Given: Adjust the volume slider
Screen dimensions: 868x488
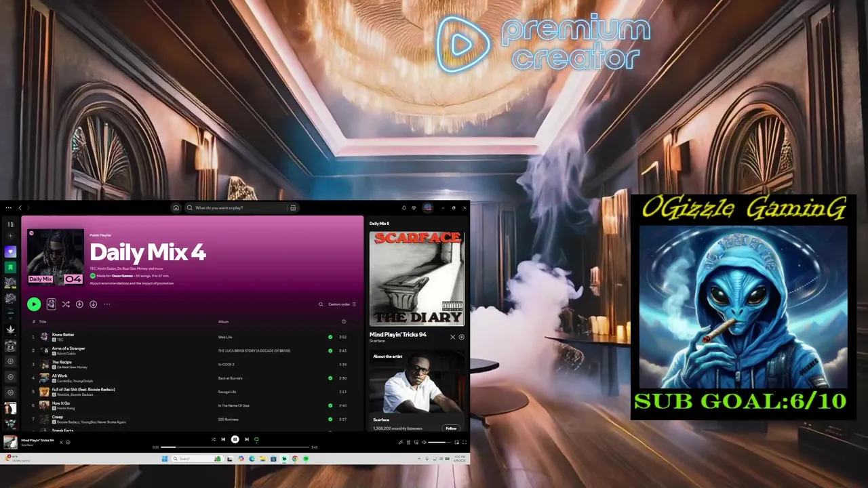Looking at the screenshot, I should (439, 443).
